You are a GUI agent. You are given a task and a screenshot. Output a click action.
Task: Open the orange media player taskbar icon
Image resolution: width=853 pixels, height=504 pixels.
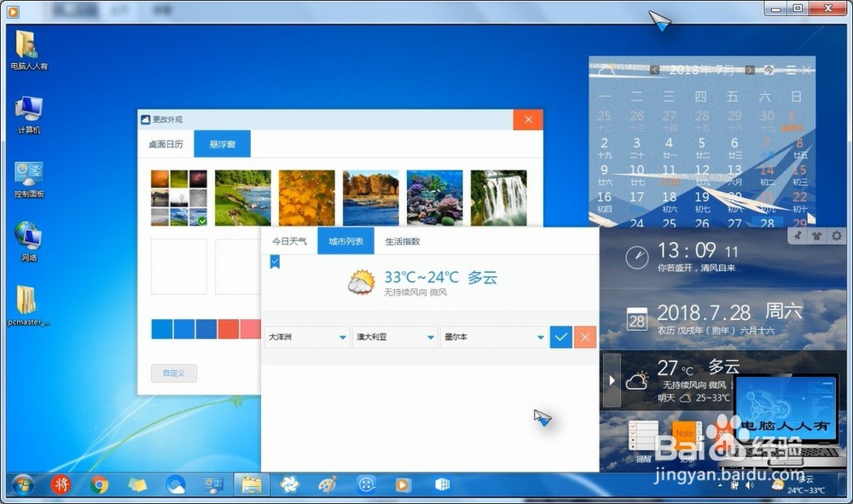click(403, 484)
